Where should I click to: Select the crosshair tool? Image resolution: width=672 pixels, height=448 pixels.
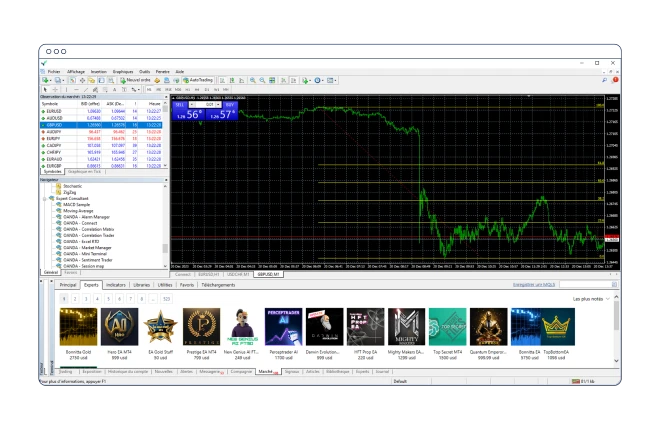[55, 90]
